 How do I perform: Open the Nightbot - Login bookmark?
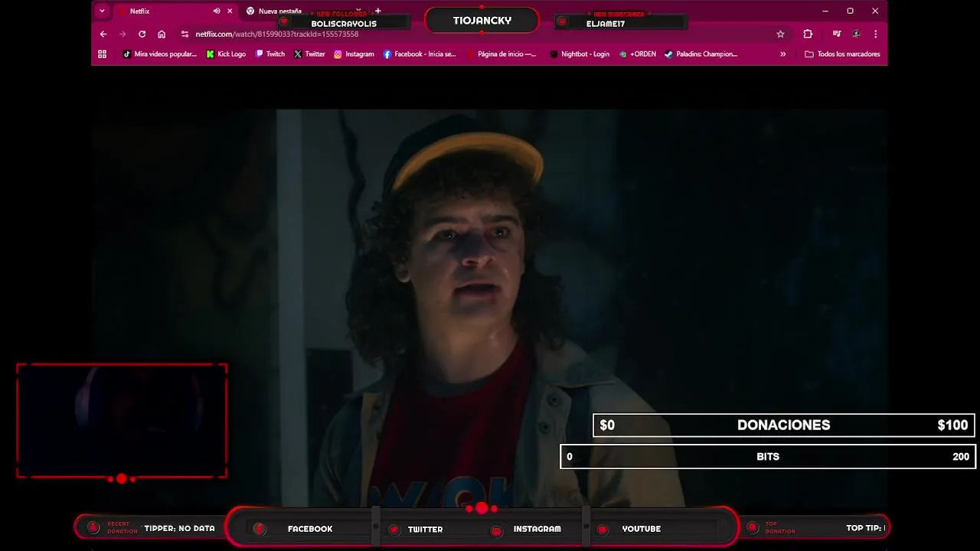point(580,54)
